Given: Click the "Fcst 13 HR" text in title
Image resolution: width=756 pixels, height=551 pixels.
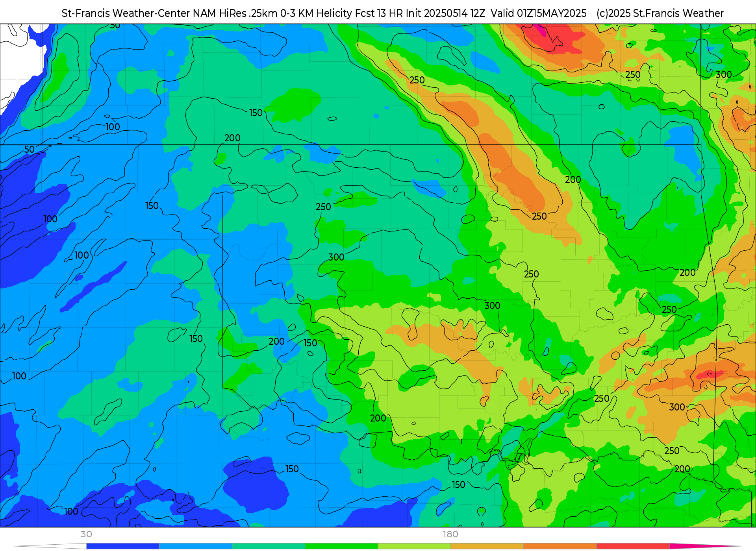Looking at the screenshot, I should [379, 13].
